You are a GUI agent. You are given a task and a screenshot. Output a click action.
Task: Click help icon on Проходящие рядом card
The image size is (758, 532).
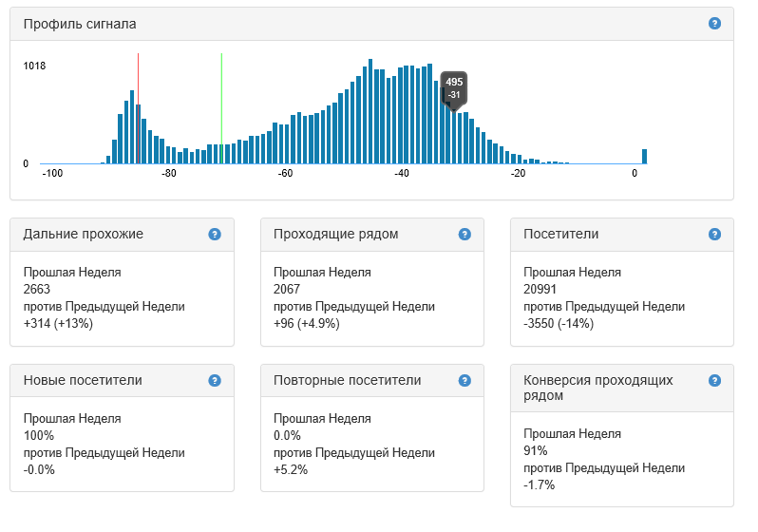point(464,234)
